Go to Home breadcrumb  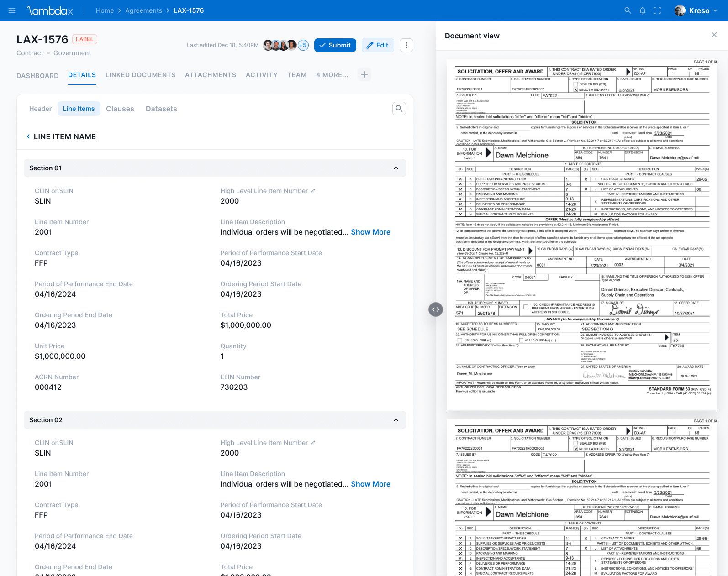(x=105, y=10)
